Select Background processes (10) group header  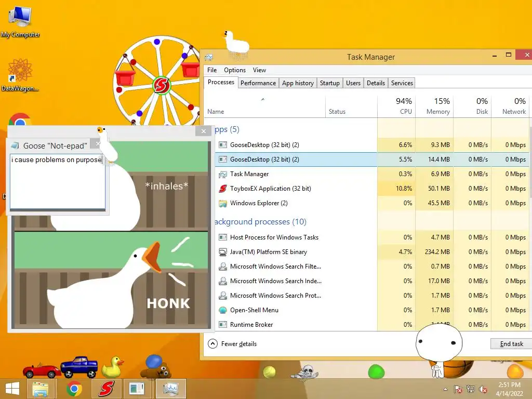tap(260, 221)
